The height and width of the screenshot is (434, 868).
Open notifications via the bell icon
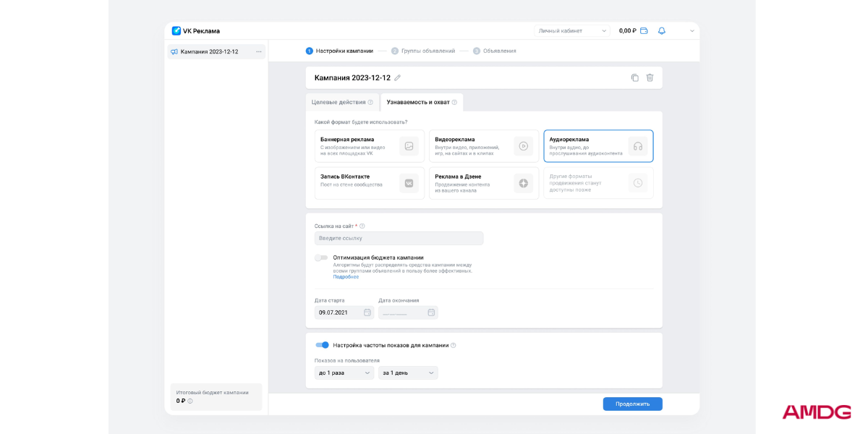pos(661,31)
